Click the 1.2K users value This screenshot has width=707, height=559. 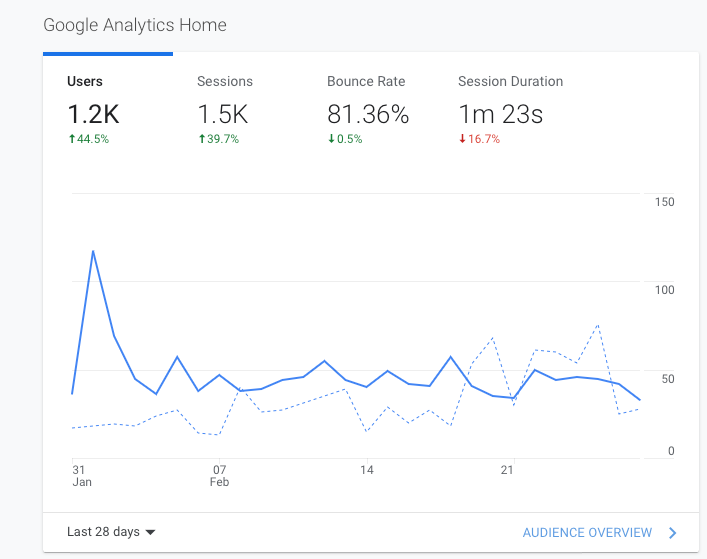tap(93, 114)
